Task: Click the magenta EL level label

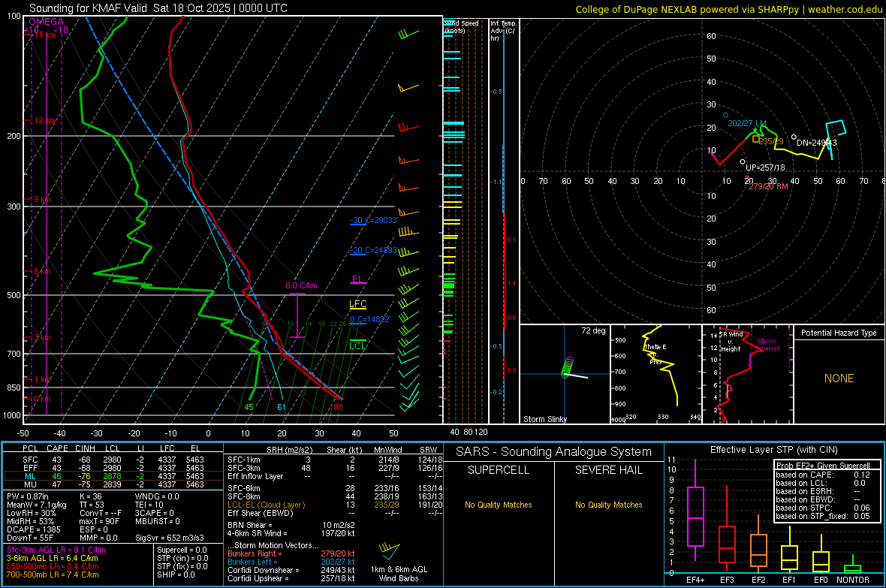Action: 357,279
